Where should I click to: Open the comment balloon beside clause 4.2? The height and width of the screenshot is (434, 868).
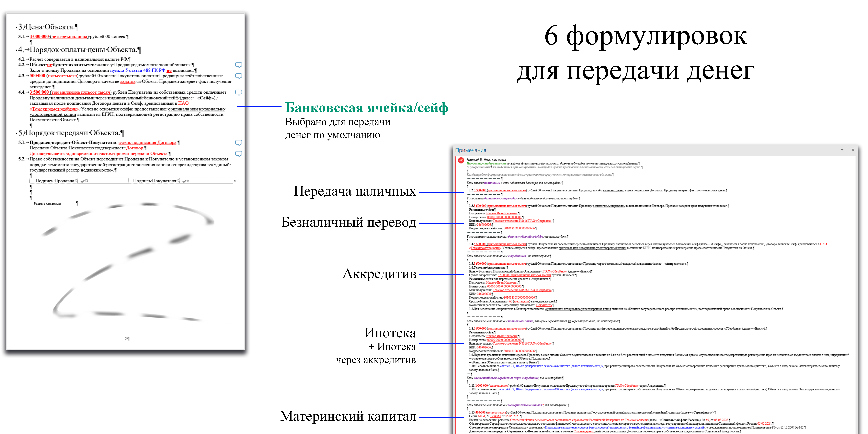tap(239, 65)
